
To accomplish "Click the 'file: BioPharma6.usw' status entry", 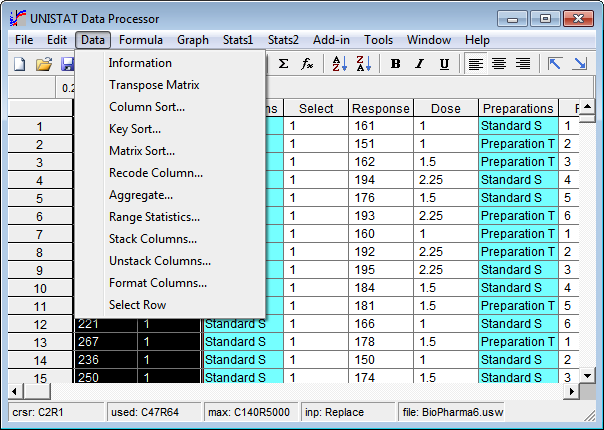I will [452, 412].
